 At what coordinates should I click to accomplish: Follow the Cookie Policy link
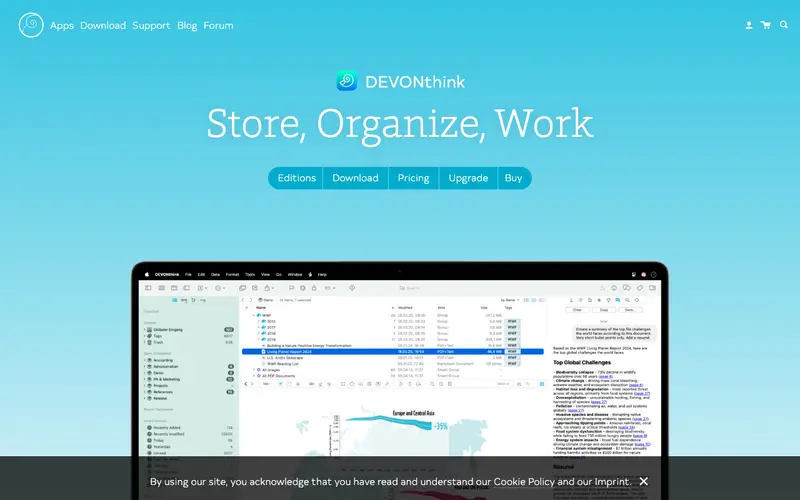524,482
